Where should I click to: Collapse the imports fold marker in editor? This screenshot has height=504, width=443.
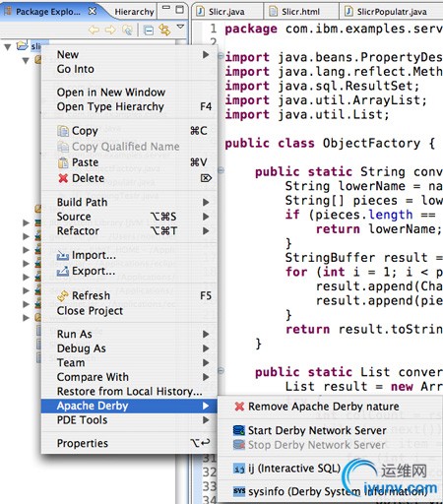pyautogui.click(x=221, y=56)
